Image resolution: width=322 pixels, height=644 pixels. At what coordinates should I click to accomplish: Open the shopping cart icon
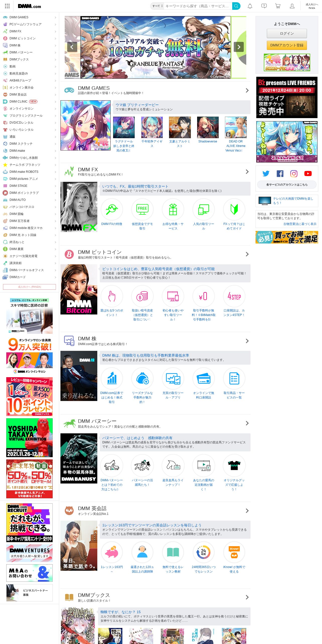coord(278,6)
